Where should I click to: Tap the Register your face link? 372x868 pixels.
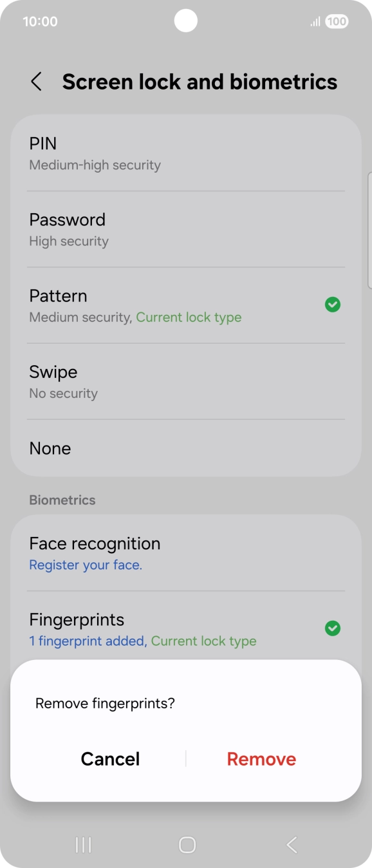point(86,565)
